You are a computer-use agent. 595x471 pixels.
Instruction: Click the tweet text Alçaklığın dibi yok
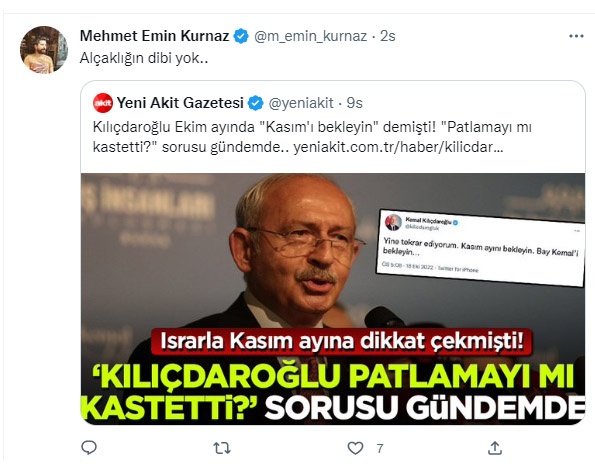tap(144, 58)
